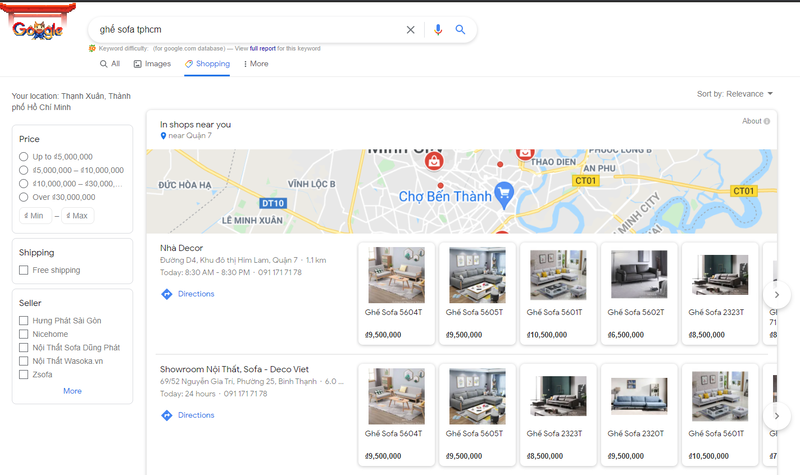Open Showroom Nội Thất, Sofa - Deco Viet
Viewport: 800px width, 475px height.
click(234, 369)
